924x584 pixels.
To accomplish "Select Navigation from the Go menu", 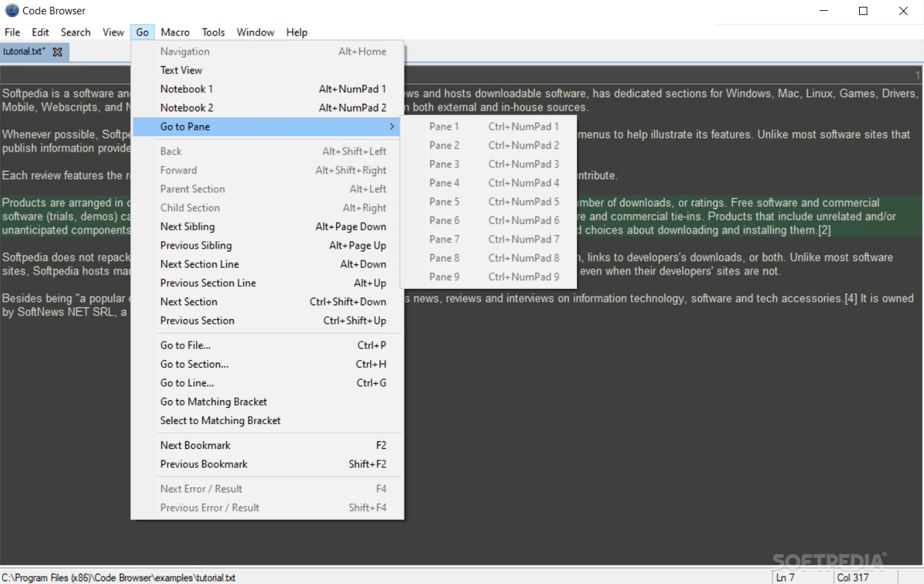I will (184, 51).
